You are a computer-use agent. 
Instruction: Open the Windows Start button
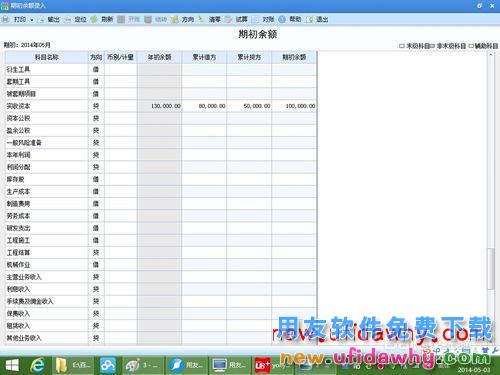[12, 365]
